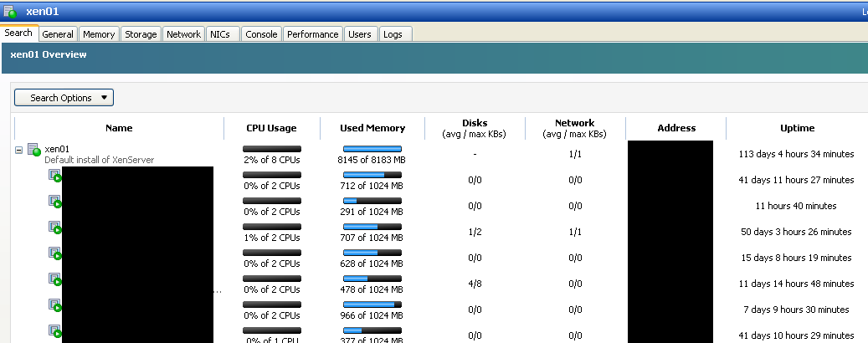
Task: Go to the Network tab
Action: 184,34
